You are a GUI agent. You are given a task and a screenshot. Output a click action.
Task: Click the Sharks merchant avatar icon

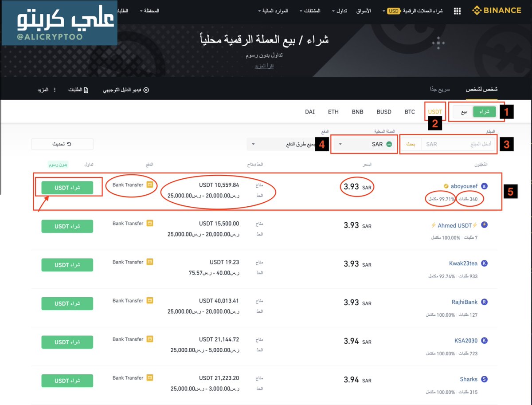484,379
